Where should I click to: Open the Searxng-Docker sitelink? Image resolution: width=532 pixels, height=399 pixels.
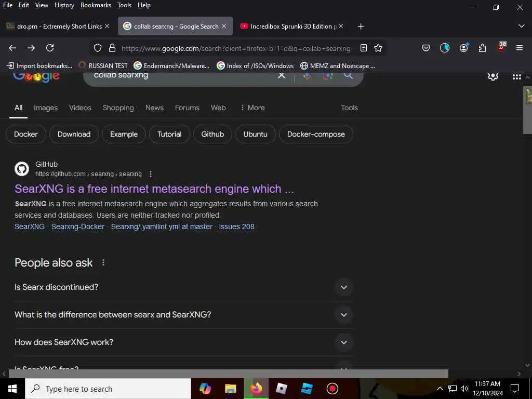pyautogui.click(x=78, y=227)
